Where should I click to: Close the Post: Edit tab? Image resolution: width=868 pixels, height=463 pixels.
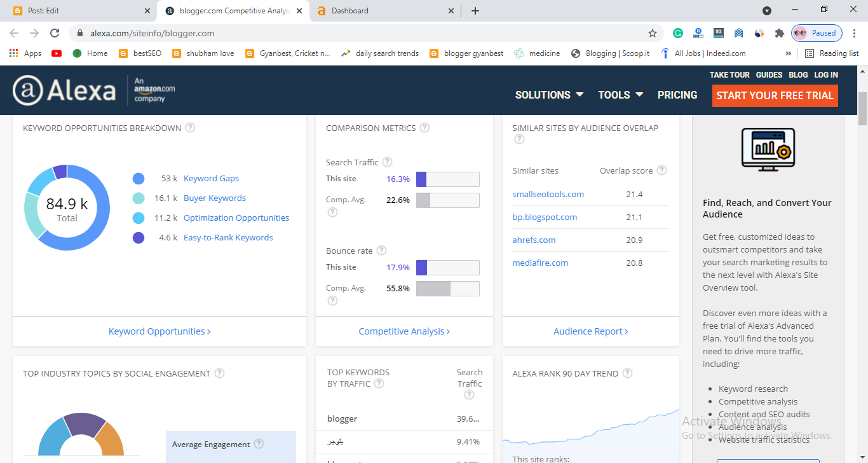[x=147, y=11]
